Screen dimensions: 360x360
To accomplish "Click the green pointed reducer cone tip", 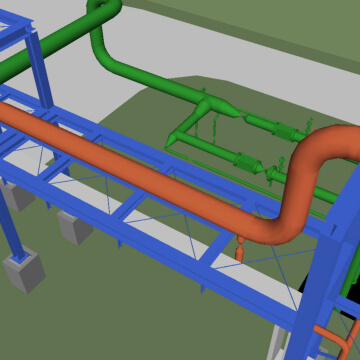I will click(x=237, y=114).
